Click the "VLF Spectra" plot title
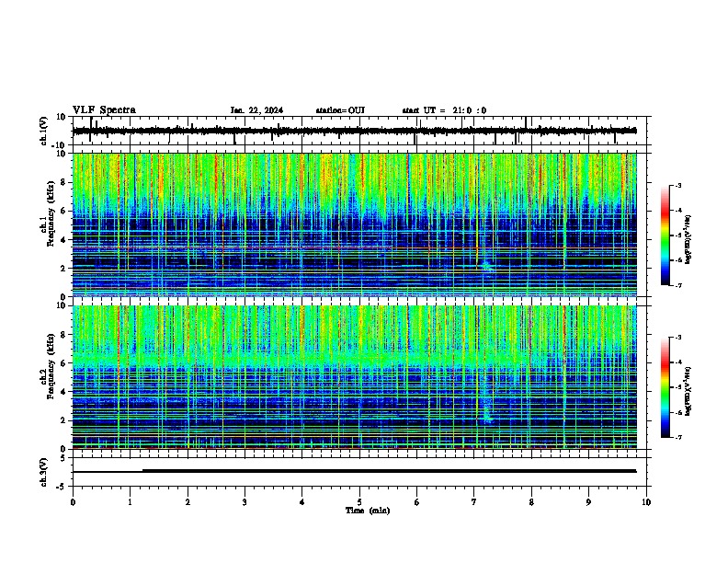Image resolution: width=728 pixels, height=563 pixels. (x=104, y=110)
